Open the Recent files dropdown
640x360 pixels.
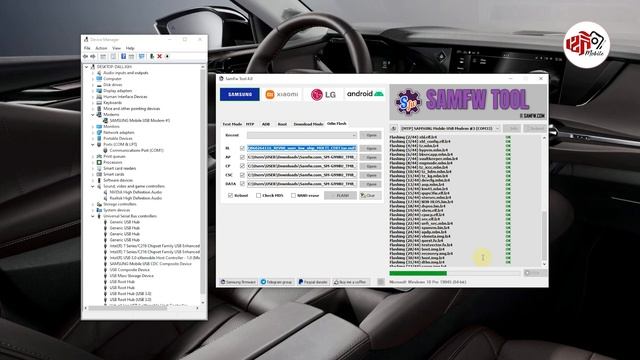302,135
